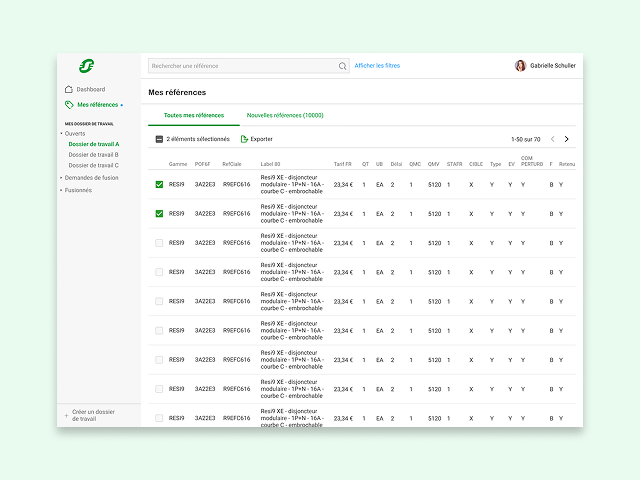Image resolution: width=640 pixels, height=480 pixels.
Task: Open Dossier de travail B
Action: point(93,155)
